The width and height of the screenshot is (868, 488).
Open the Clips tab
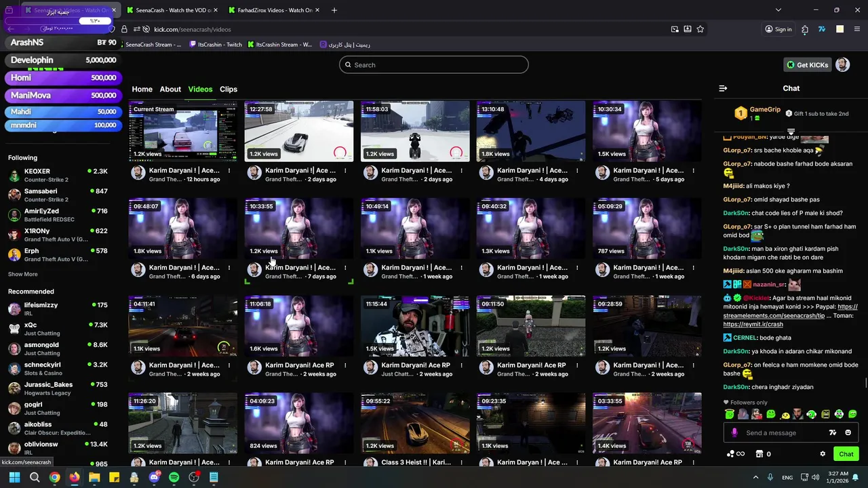click(x=229, y=89)
